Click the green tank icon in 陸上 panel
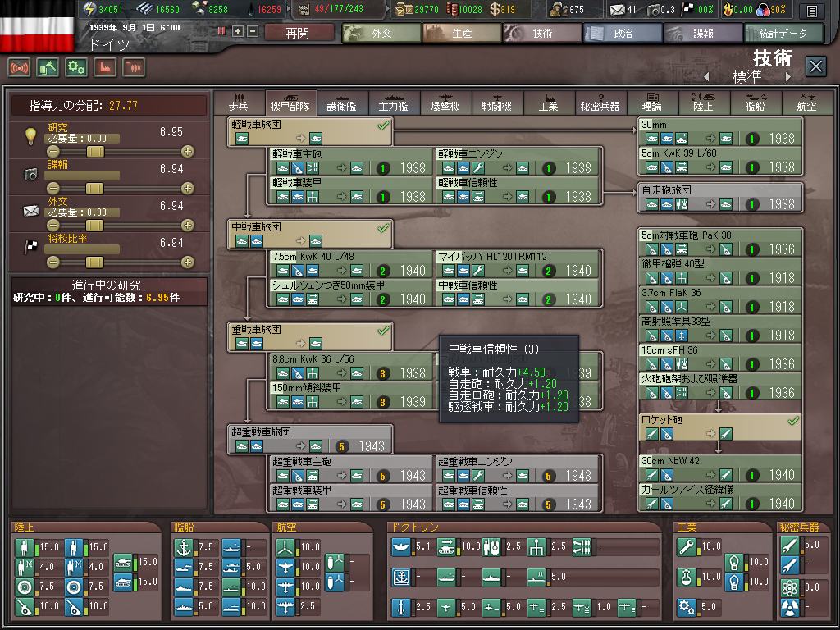The width and height of the screenshot is (840, 630). (124, 562)
